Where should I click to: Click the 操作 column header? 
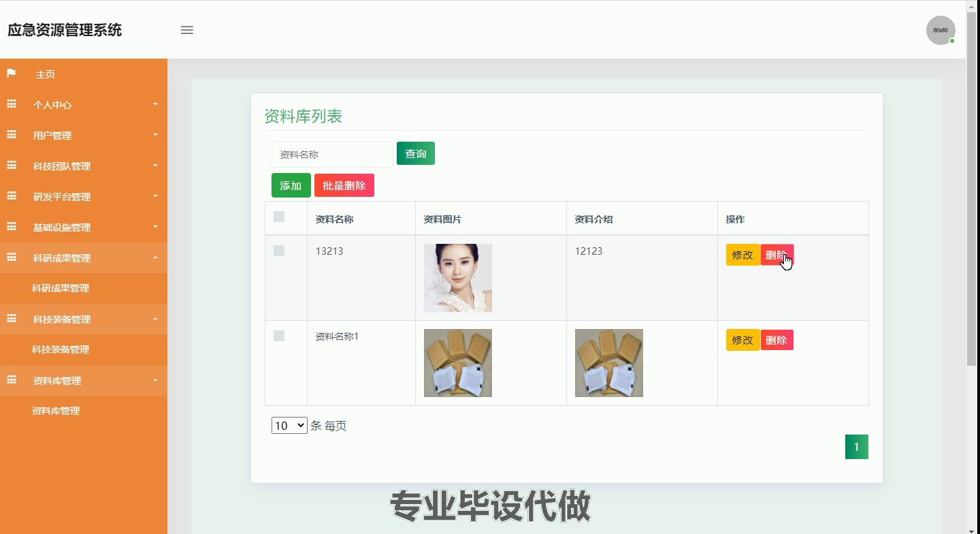point(735,219)
